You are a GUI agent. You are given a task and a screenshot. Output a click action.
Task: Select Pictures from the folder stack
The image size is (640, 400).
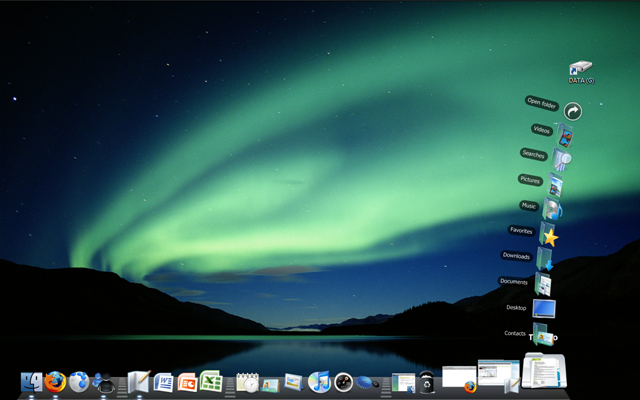pyautogui.click(x=555, y=184)
